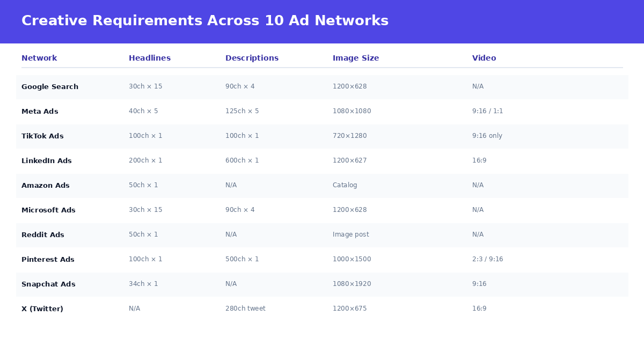
Task: Click video cell 9:16 / 1:1
Action: (488, 111)
